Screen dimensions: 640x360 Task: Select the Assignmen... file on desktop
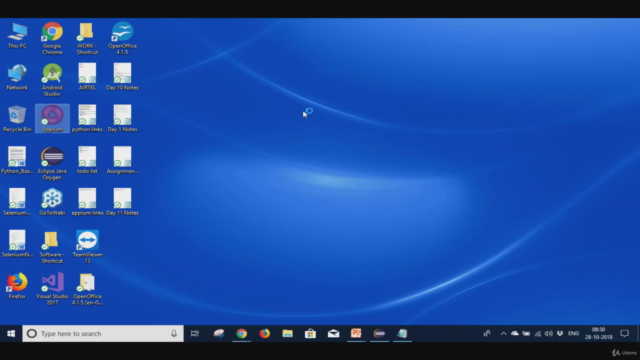122,160
